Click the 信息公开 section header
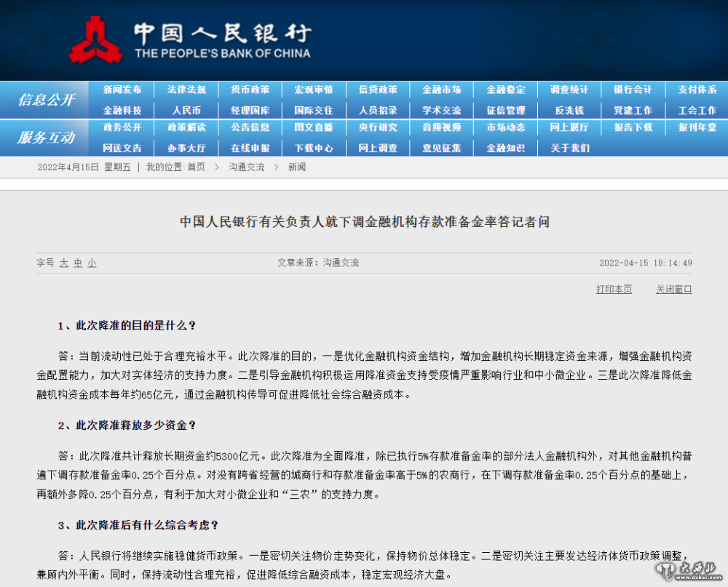 [45, 100]
